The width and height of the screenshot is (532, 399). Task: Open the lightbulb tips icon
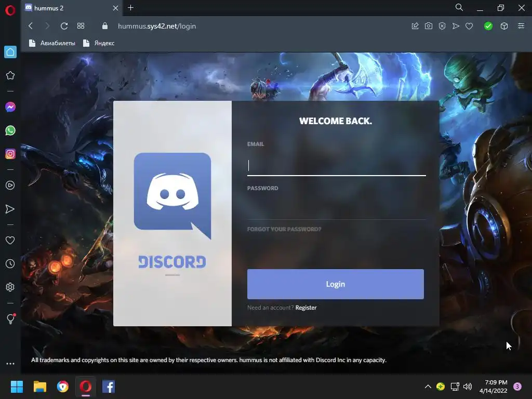pyautogui.click(x=10, y=318)
